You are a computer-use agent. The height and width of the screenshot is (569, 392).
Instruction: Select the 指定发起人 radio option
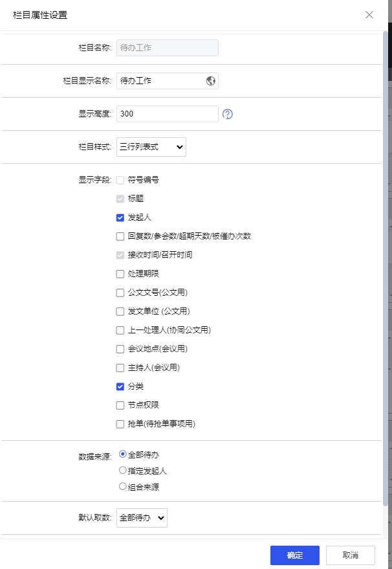pyautogui.click(x=123, y=471)
